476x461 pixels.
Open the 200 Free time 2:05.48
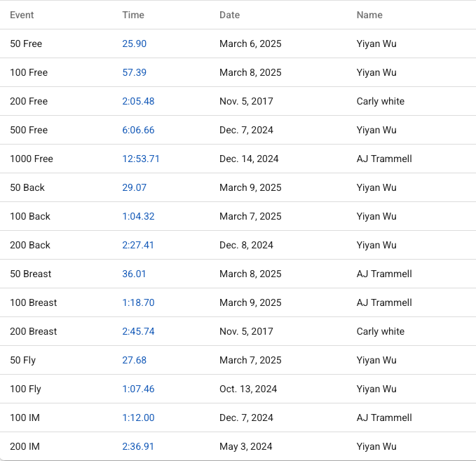click(138, 101)
